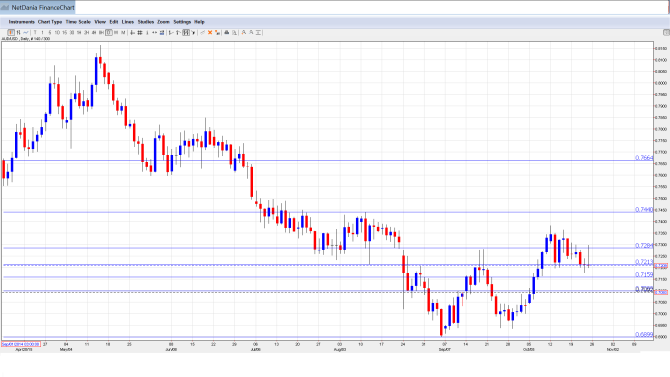Click the print preview icon
This screenshot has height=377, width=670.
click(234, 32)
